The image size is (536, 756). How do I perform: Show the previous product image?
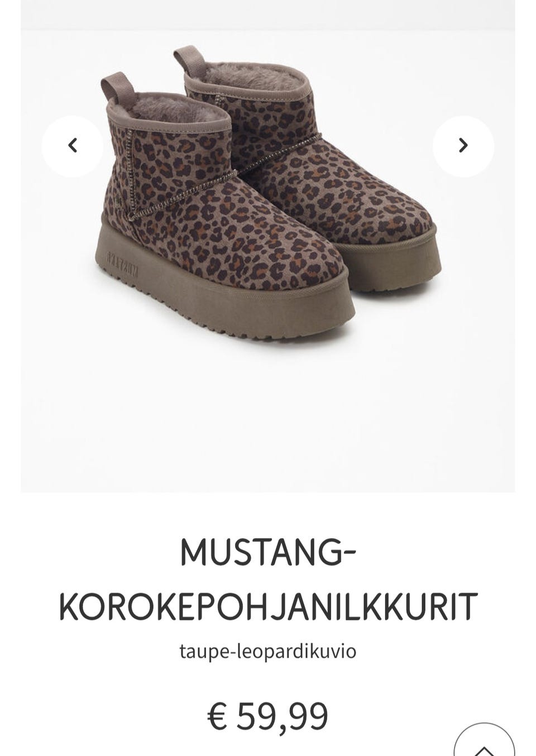tap(72, 146)
